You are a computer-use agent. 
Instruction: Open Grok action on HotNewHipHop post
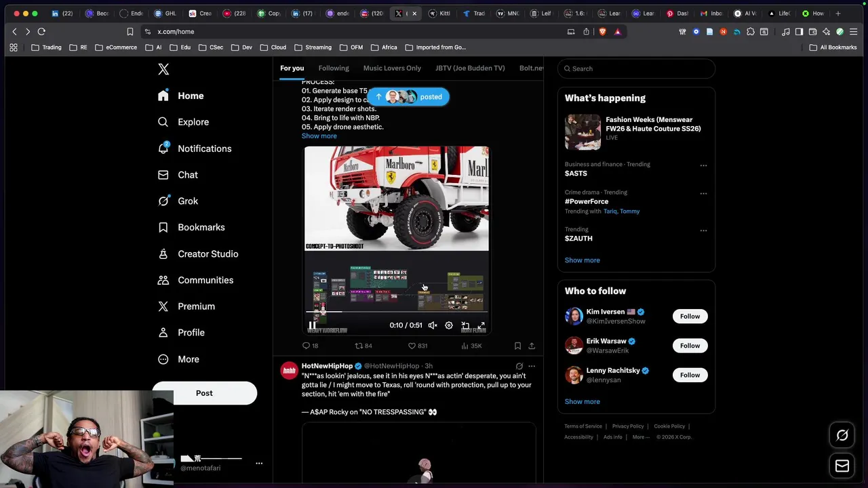click(x=519, y=366)
